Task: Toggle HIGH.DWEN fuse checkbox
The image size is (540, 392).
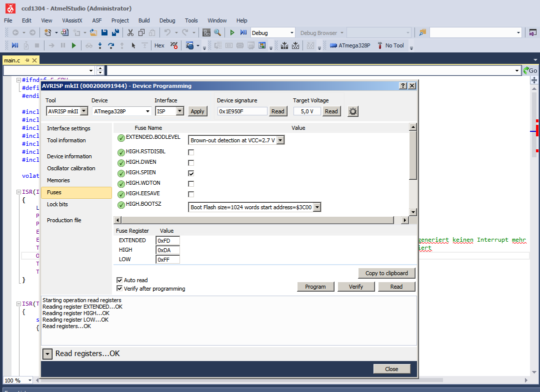Action: pyautogui.click(x=191, y=163)
